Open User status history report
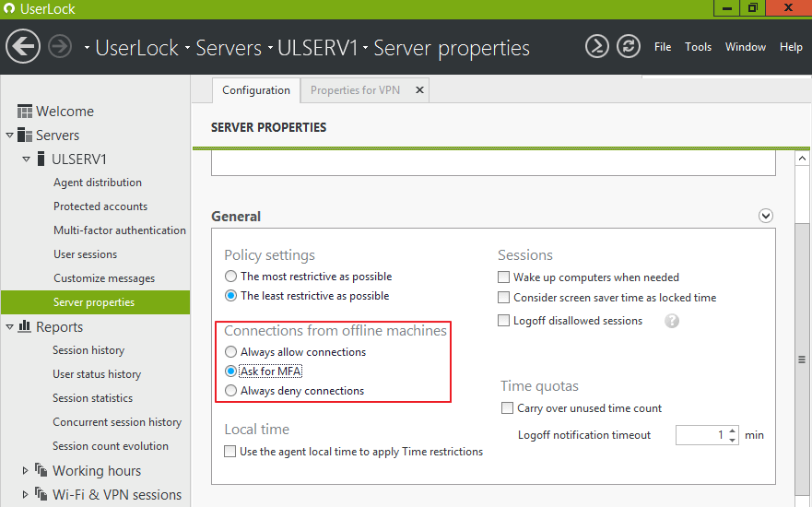Viewport: 812px width, 507px height. pos(97,374)
